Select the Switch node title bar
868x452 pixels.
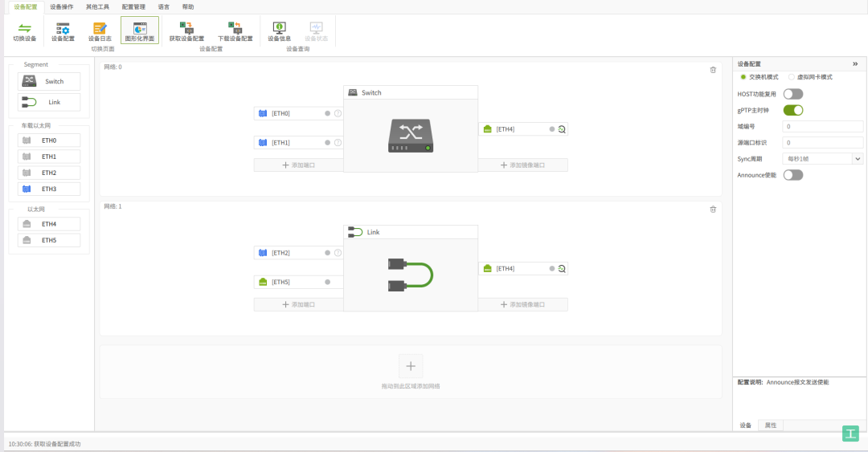point(410,92)
